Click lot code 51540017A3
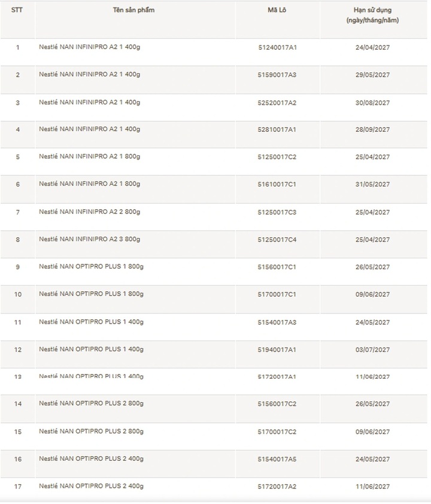Screen dimensions: 431x504 (277, 322)
